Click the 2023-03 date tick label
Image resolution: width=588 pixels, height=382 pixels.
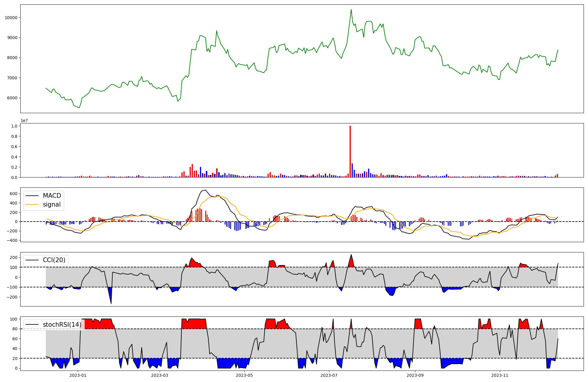(x=160, y=375)
